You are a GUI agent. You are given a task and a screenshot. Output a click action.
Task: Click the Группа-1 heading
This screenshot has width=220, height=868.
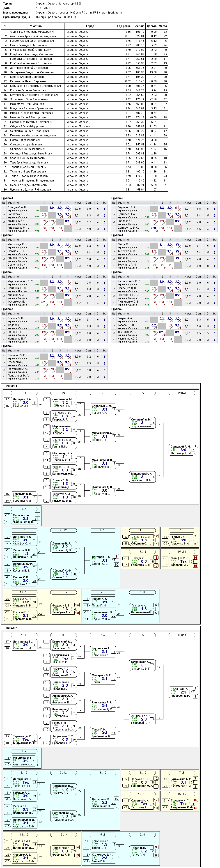[7, 198]
